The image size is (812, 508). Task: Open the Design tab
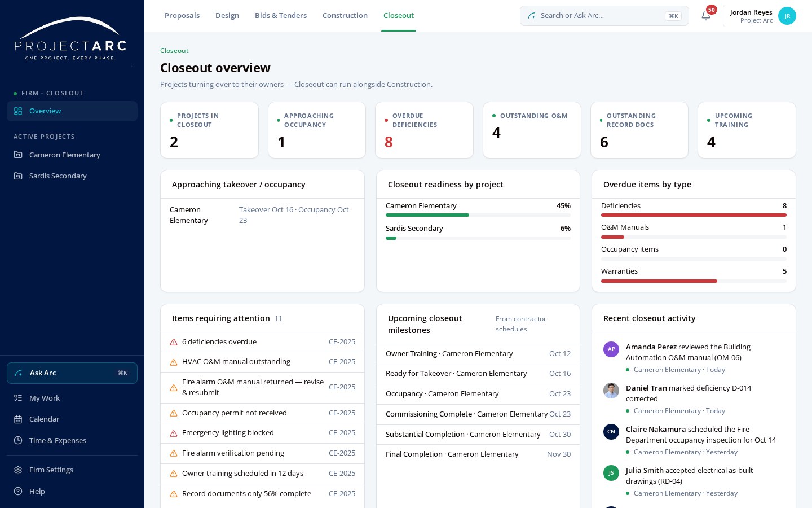(227, 16)
